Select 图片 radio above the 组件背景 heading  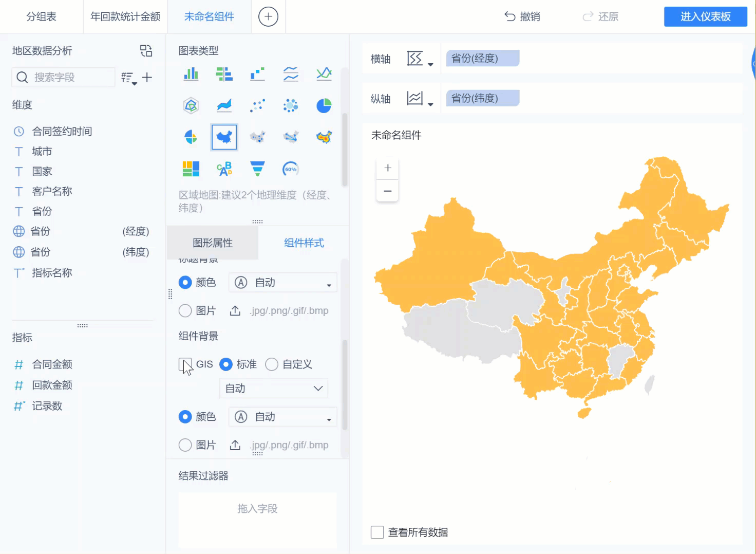coord(185,311)
